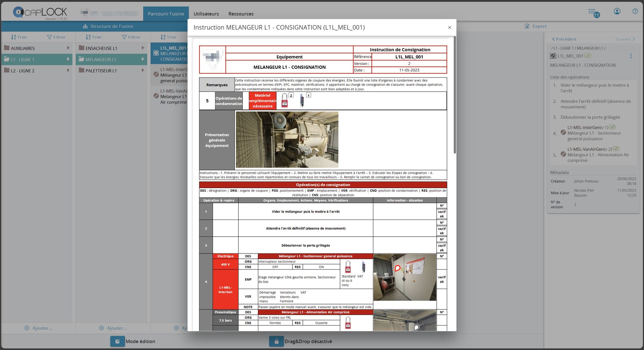Expand the L2 - LIGNE 2 folder arrow
Viewport: 644px width, 350px height.
(x=68, y=70)
